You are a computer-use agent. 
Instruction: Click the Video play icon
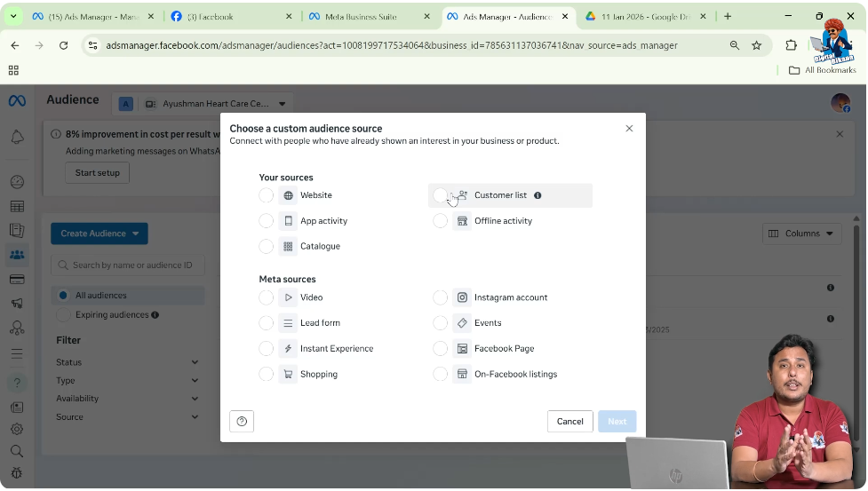click(x=288, y=297)
